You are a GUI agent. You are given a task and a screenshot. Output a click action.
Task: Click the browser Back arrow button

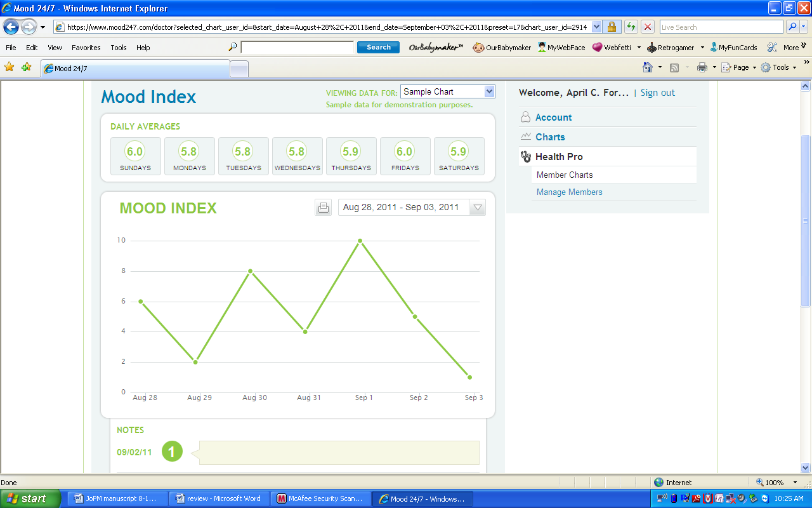(x=11, y=27)
